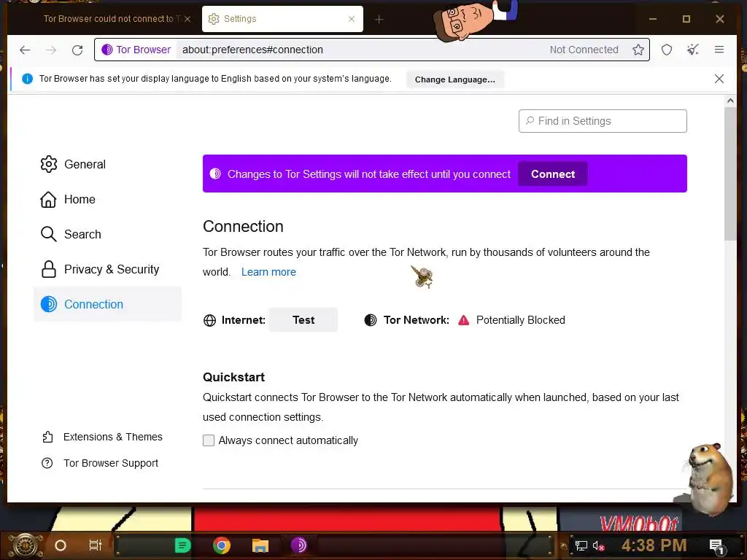Click the network tray icon
The image size is (747, 560).
(x=581, y=545)
